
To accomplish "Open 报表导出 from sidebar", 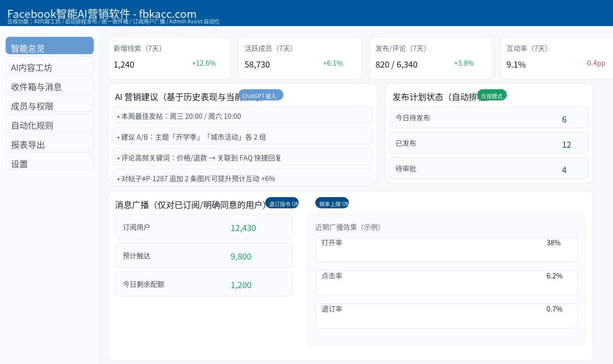I will pyautogui.click(x=49, y=144).
